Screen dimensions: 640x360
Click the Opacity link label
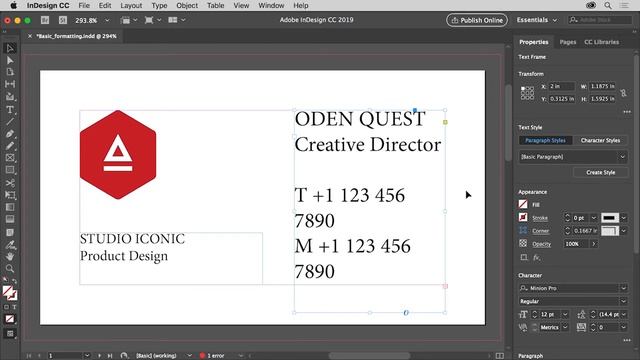(x=542, y=244)
